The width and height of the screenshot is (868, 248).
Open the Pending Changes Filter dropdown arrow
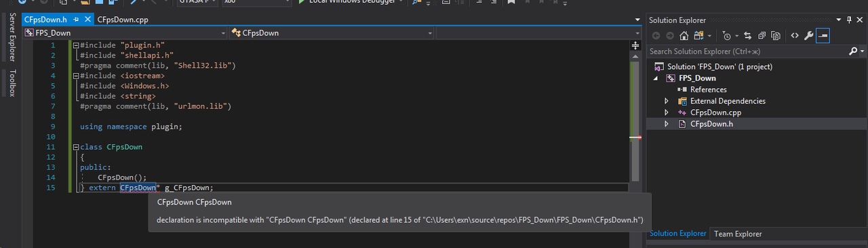coord(737,36)
